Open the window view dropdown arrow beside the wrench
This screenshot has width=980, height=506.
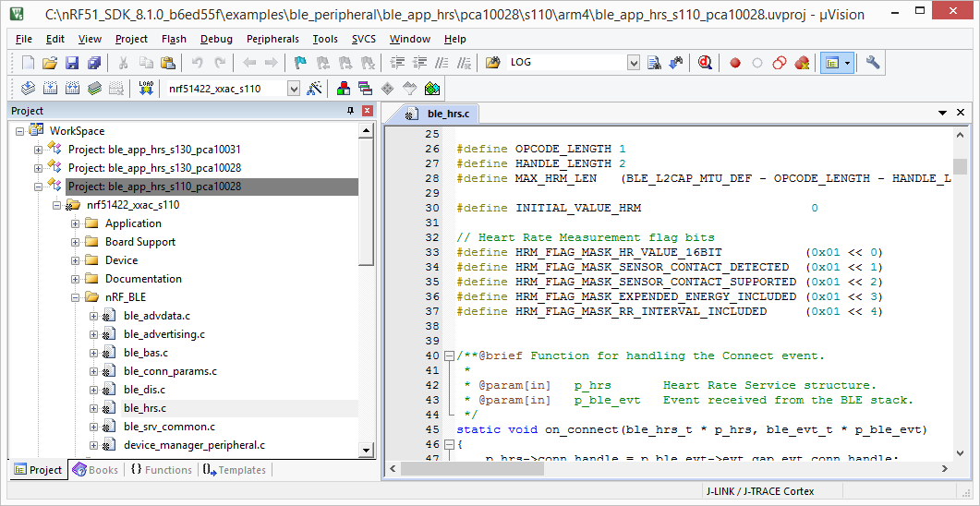(x=847, y=63)
